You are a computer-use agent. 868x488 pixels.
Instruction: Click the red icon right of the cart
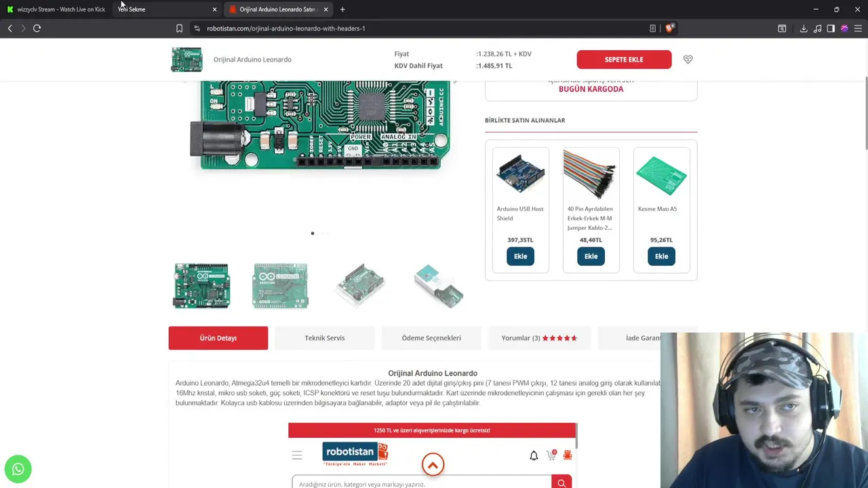coord(568,455)
